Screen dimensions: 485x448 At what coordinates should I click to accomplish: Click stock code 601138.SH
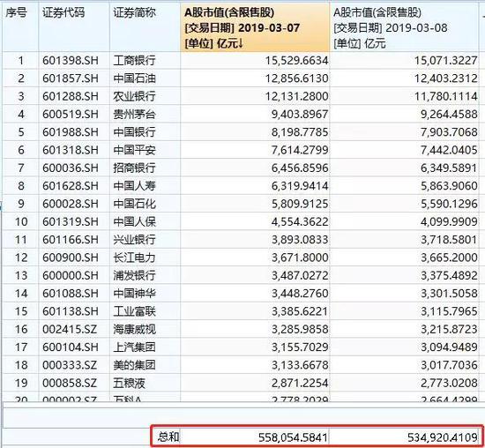coord(71,312)
